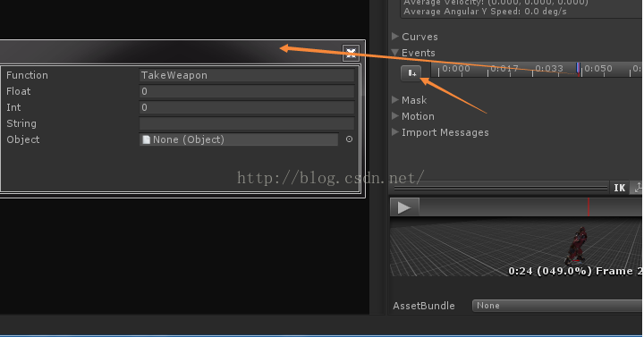Edit the Function field TakeWeapon
Image resolution: width=644 pixels, height=337 pixels.
click(247, 75)
